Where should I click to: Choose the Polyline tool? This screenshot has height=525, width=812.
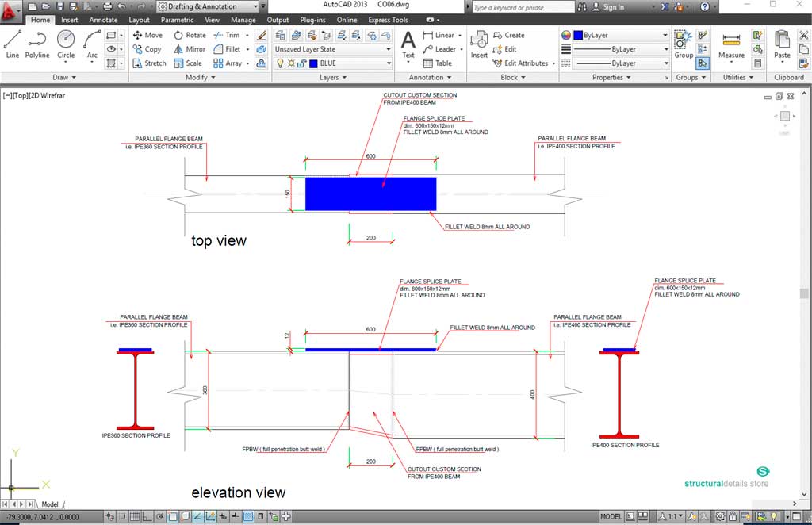tap(37, 44)
